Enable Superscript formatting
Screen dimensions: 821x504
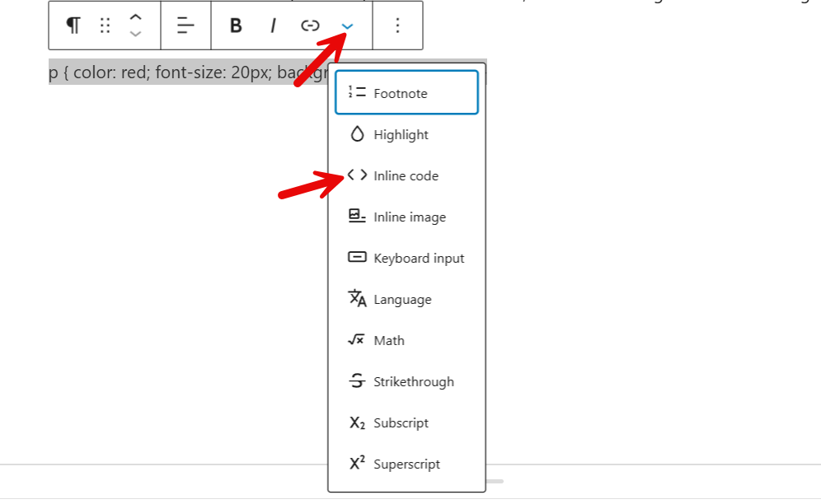(404, 463)
